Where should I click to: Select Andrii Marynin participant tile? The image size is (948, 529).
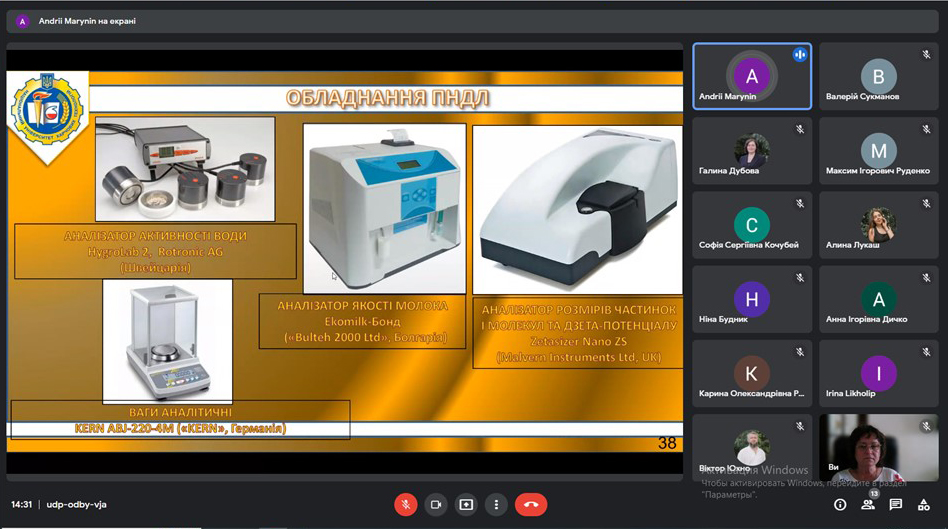click(x=752, y=76)
